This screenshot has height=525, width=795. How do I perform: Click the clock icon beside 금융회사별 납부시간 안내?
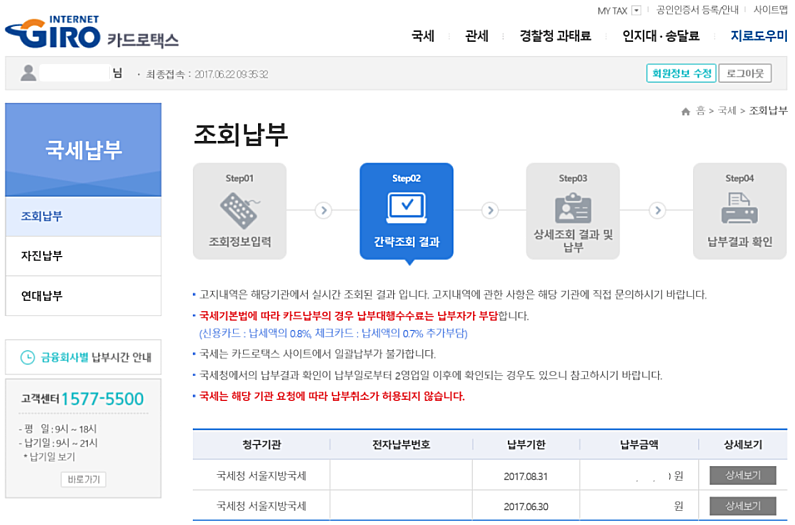tap(27, 357)
